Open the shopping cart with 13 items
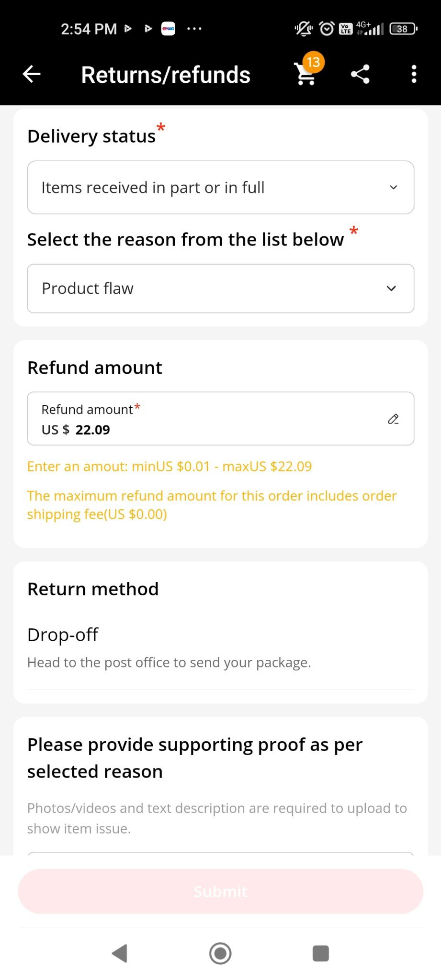This screenshot has height=980, width=441. 306,74
